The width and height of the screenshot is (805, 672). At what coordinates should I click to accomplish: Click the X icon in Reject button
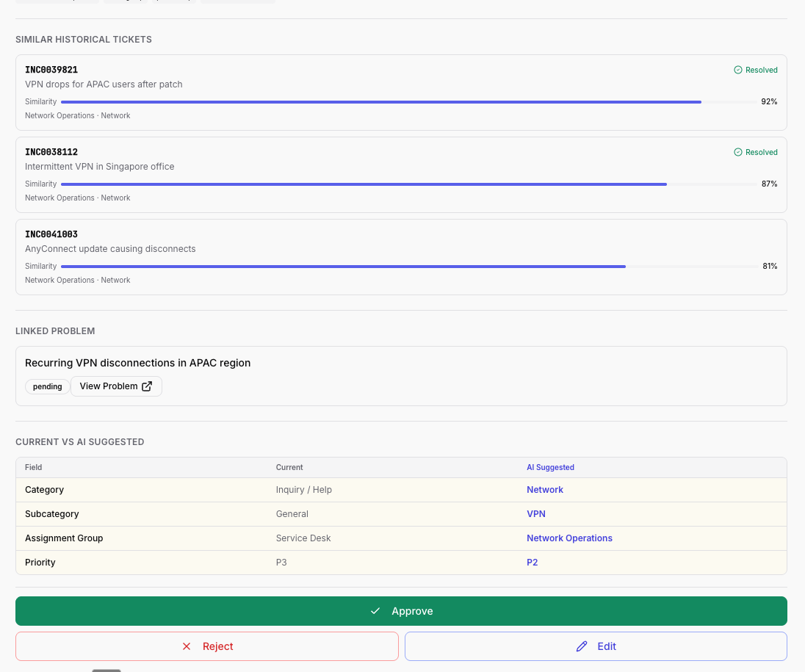click(187, 646)
